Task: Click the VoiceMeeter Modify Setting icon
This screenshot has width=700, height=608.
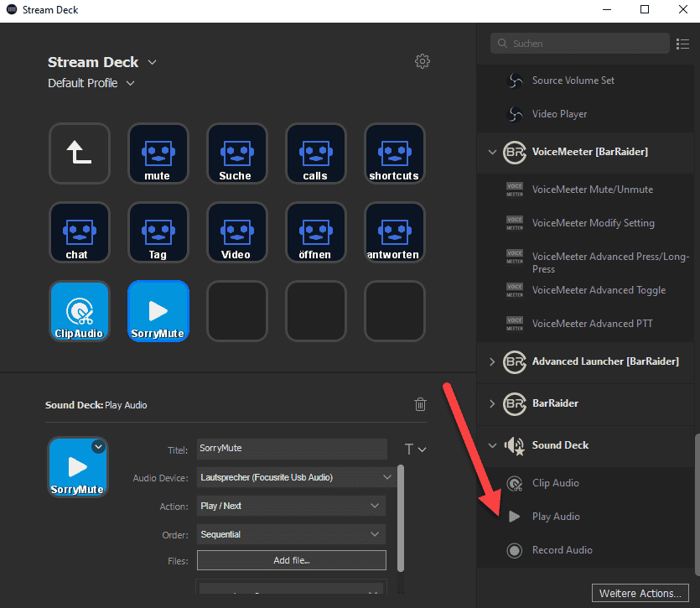Action: pos(515,223)
